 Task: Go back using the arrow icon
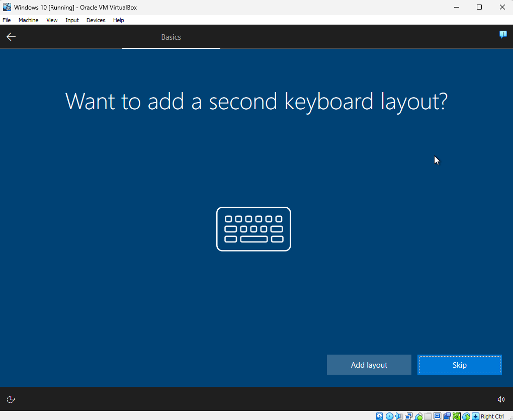click(x=11, y=37)
